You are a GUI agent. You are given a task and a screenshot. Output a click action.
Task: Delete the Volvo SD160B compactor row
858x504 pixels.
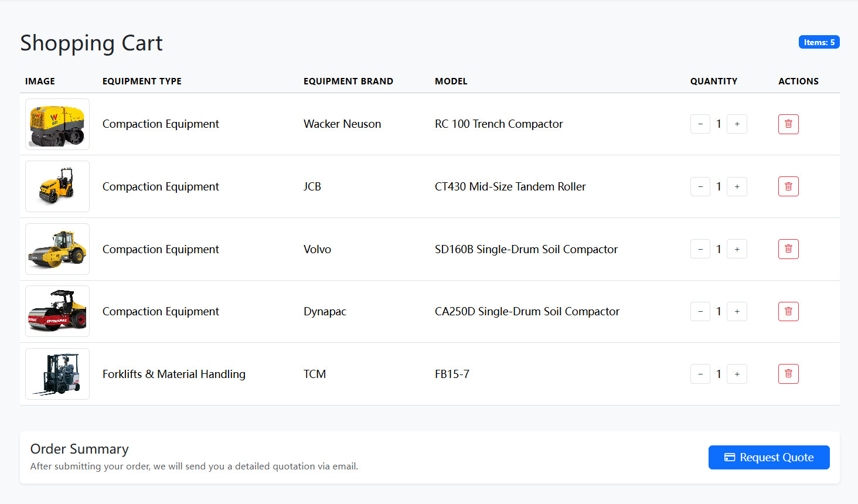[x=788, y=249]
